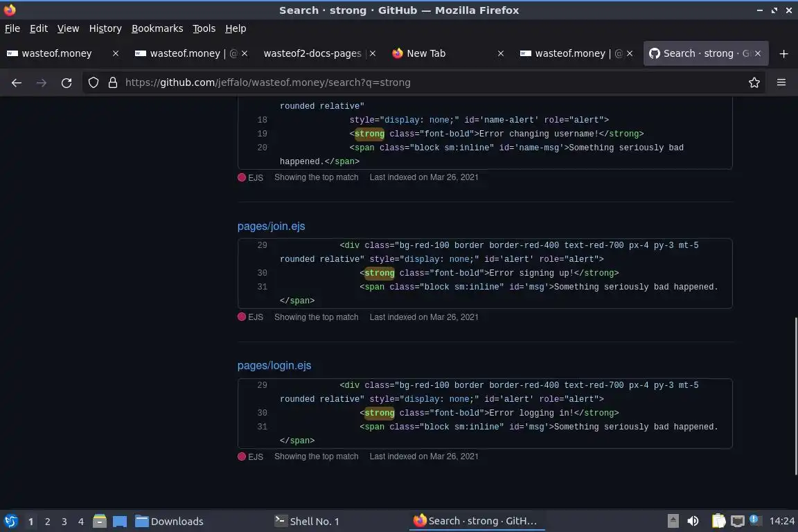The image size is (798, 532).
Task: Focus the Firefox Search strong taskbar item
Action: click(475, 522)
